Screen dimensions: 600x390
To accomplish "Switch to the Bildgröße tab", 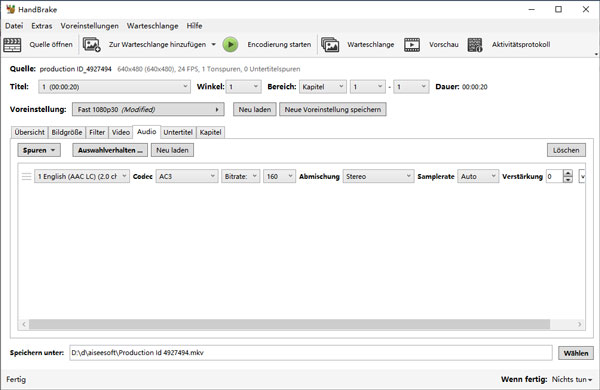I will 67,132.
